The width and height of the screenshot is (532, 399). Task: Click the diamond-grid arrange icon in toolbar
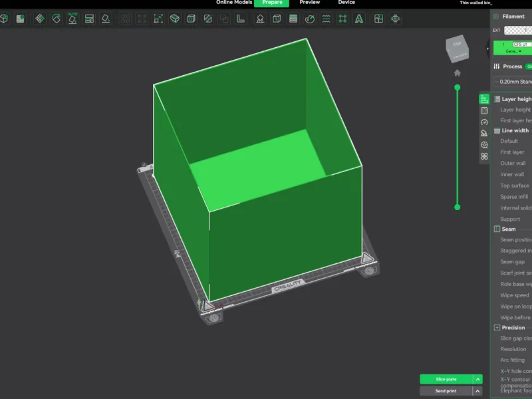click(40, 19)
